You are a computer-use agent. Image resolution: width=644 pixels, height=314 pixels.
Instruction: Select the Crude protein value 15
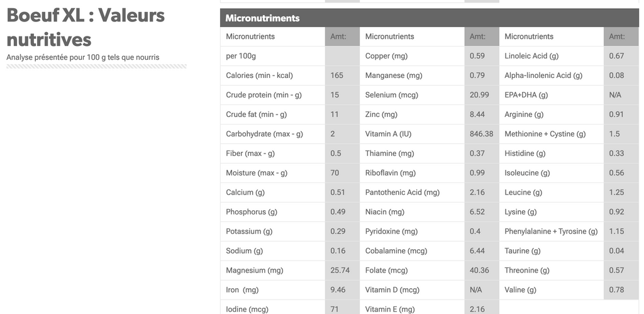tap(335, 95)
